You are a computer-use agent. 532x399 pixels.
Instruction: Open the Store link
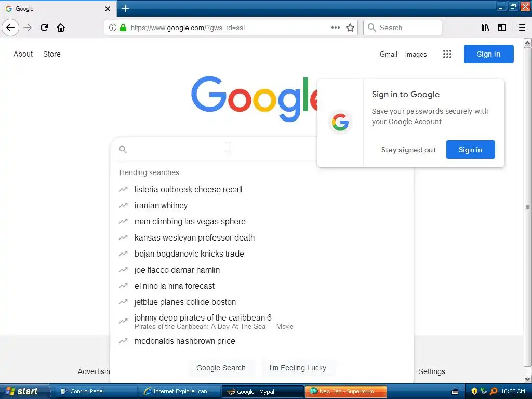click(x=52, y=54)
